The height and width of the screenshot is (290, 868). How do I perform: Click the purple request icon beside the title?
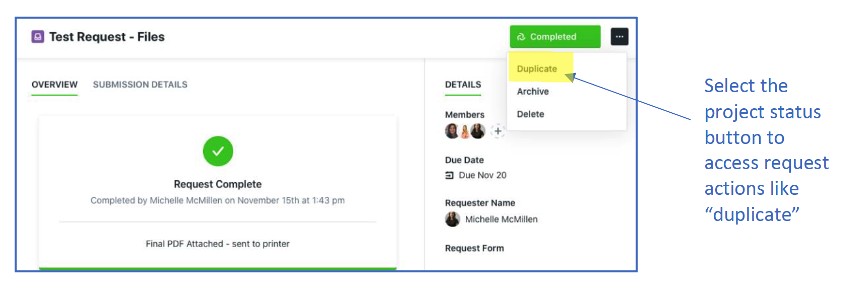coord(37,37)
